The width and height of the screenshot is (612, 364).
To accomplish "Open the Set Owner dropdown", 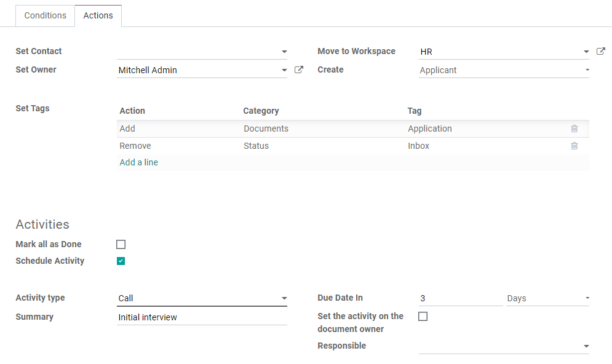I will (284, 69).
